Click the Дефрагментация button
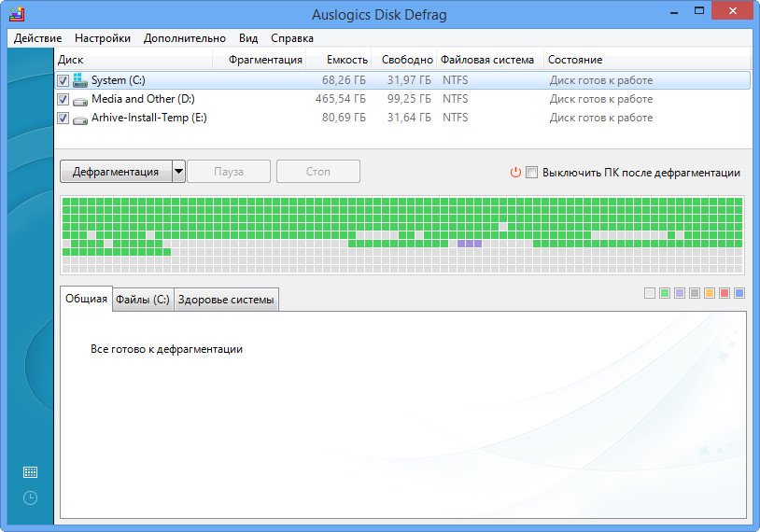Image resolution: width=760 pixels, height=532 pixels. (x=116, y=172)
